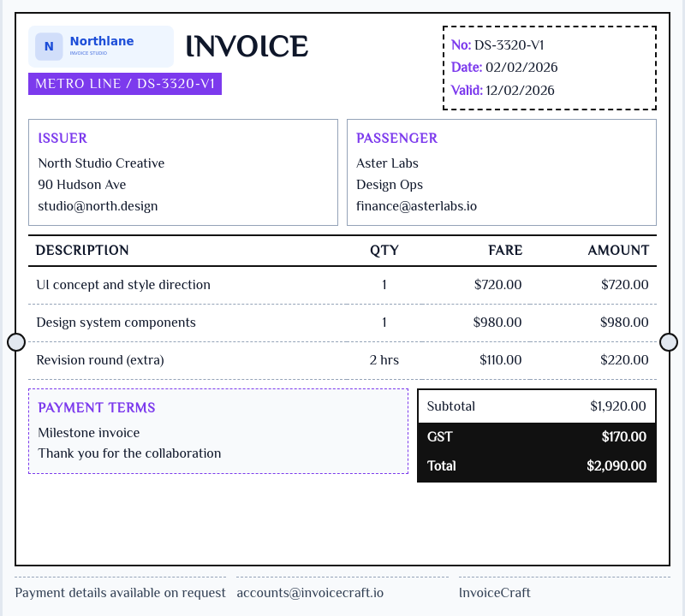Click the Subtotal $1,920.00 value
This screenshot has height=616, width=685.
point(617,406)
